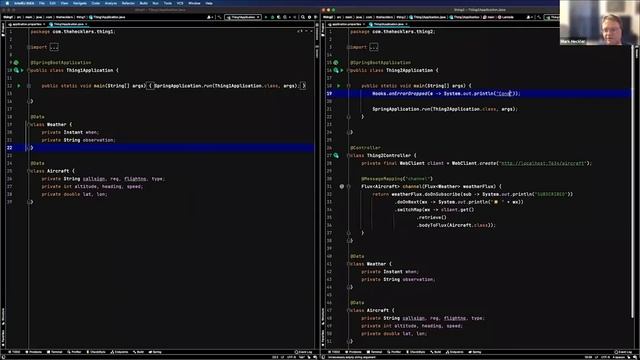Open the Refactor menu
Image resolution: width=640 pixels, height=360 pixels.
(x=128, y=3)
